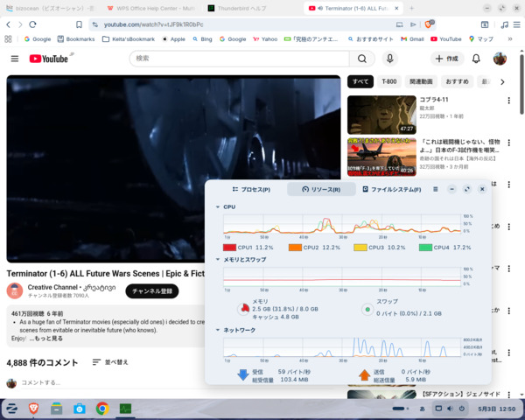Open the browser sidebar panel icon
525x420 pixels.
[485, 24]
